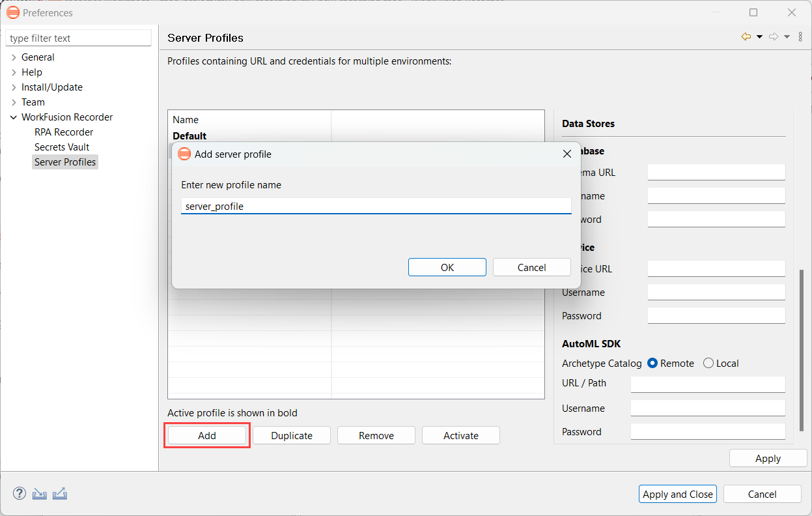
Task: Click Cancel in Add server profile dialog
Action: tap(532, 267)
